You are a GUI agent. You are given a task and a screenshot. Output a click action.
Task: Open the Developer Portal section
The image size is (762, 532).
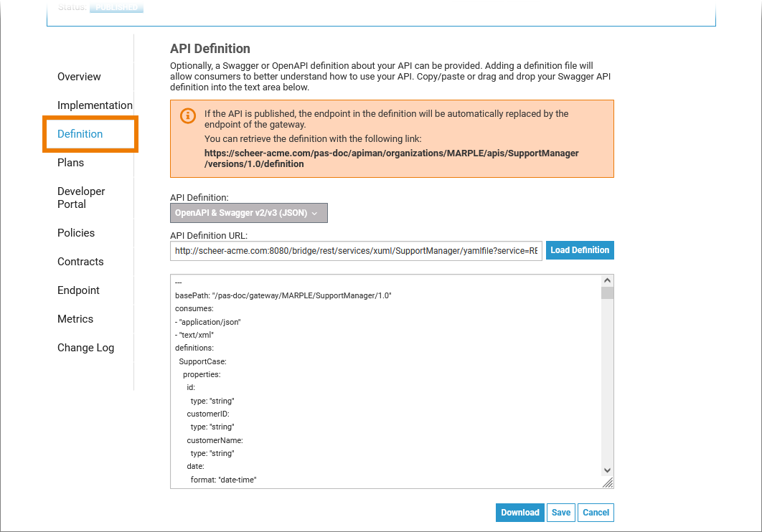tap(81, 198)
